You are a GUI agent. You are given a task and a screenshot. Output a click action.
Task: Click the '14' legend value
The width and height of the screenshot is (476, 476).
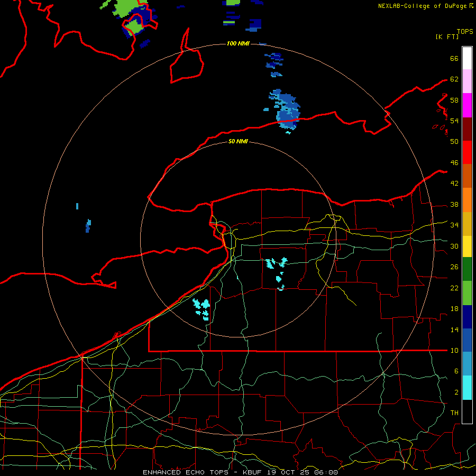pyautogui.click(x=454, y=329)
